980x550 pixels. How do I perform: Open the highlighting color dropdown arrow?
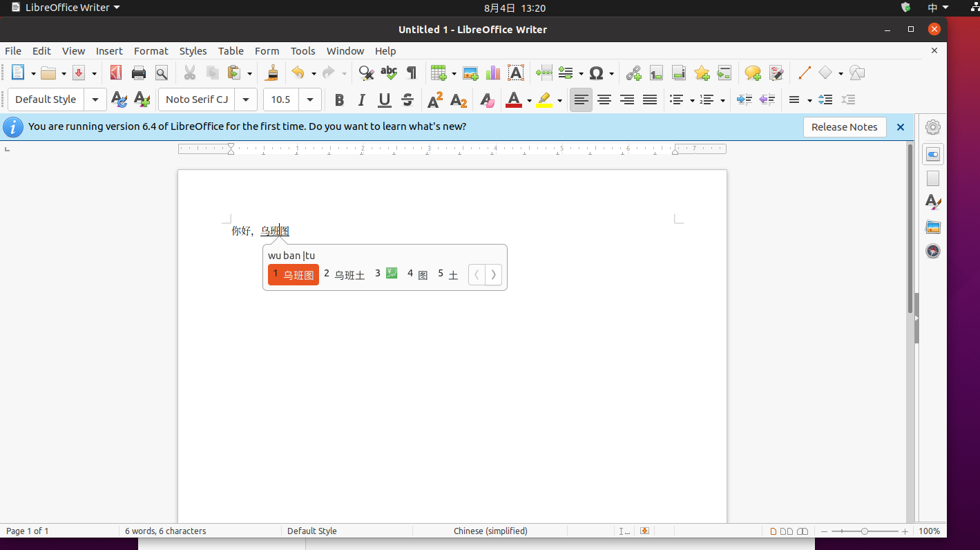click(x=560, y=99)
